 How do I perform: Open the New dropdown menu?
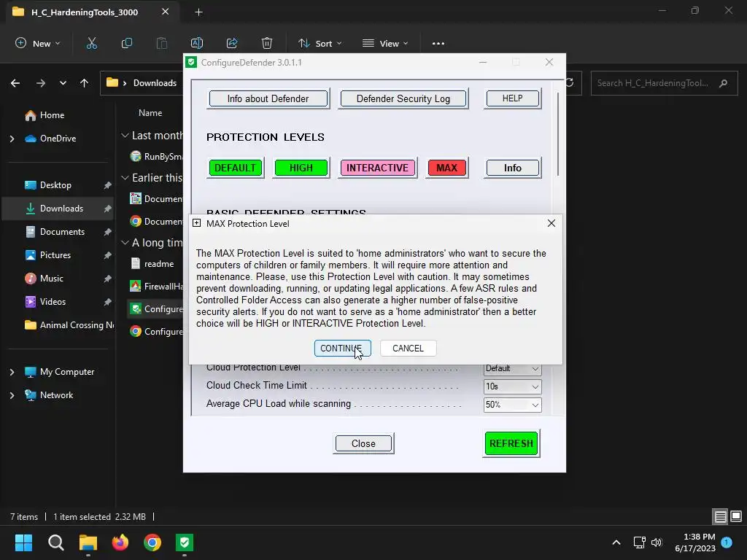click(38, 43)
